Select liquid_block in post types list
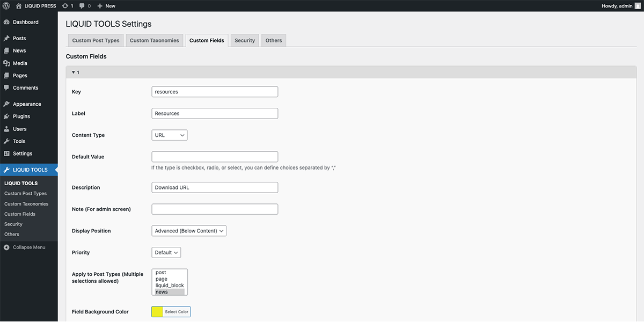Screen dimensions: 644x322 point(170,286)
